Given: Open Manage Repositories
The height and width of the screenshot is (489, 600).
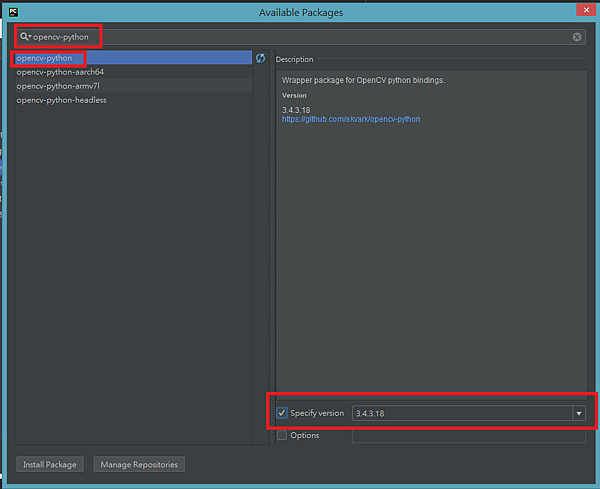Looking at the screenshot, I should (139, 465).
